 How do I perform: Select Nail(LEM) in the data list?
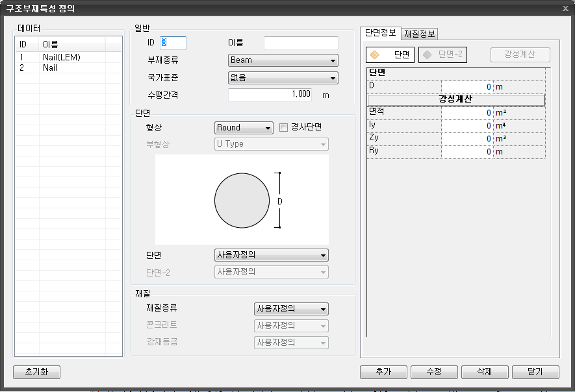[x=61, y=57]
